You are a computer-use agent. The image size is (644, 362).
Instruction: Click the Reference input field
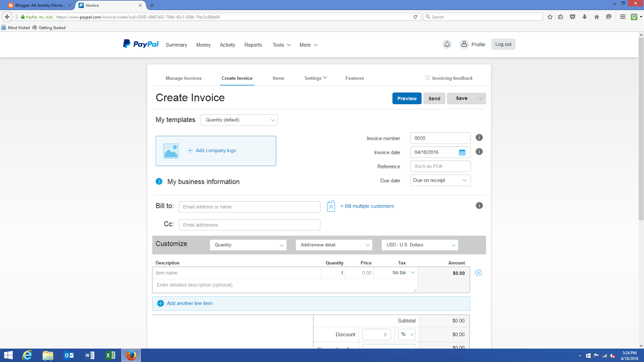440,166
